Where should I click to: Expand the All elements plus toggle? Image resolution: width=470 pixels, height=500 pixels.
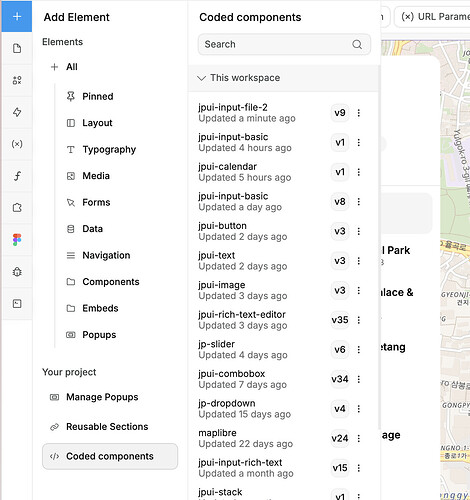point(54,67)
